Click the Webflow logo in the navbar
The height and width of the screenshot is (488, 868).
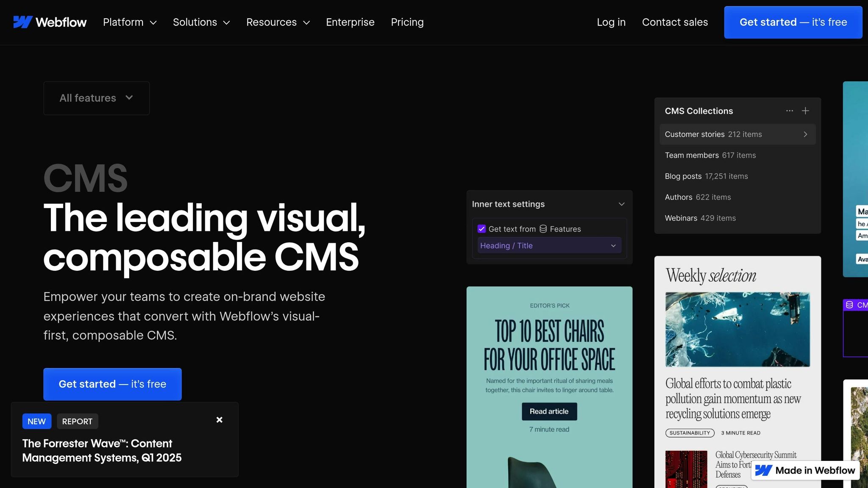50,22
